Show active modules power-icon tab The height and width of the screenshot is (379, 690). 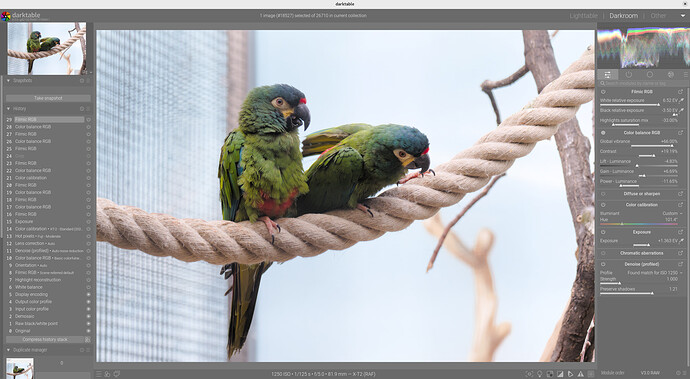(628, 74)
